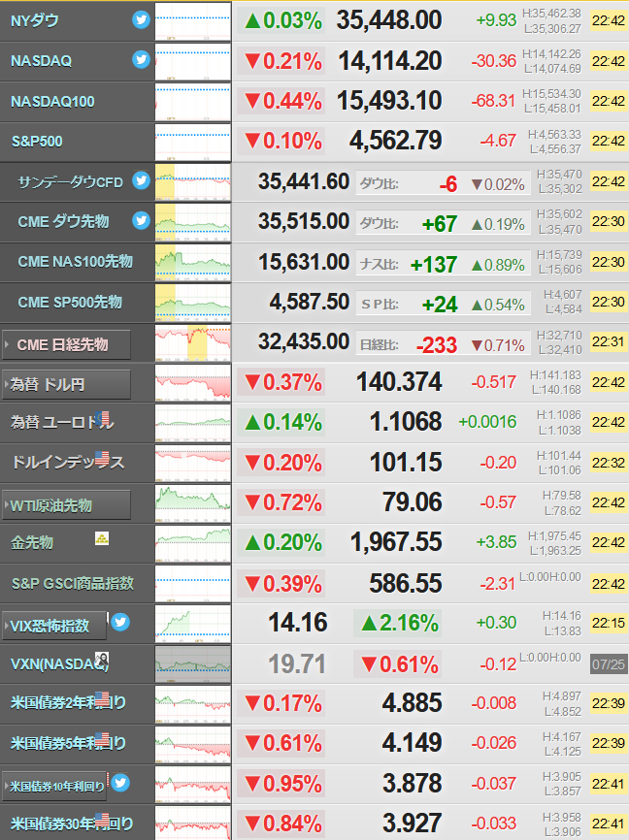Screen dimensions: 629x840
Task: Click the Twitter icon beside 米国債券10年利回り
Action: [120, 783]
